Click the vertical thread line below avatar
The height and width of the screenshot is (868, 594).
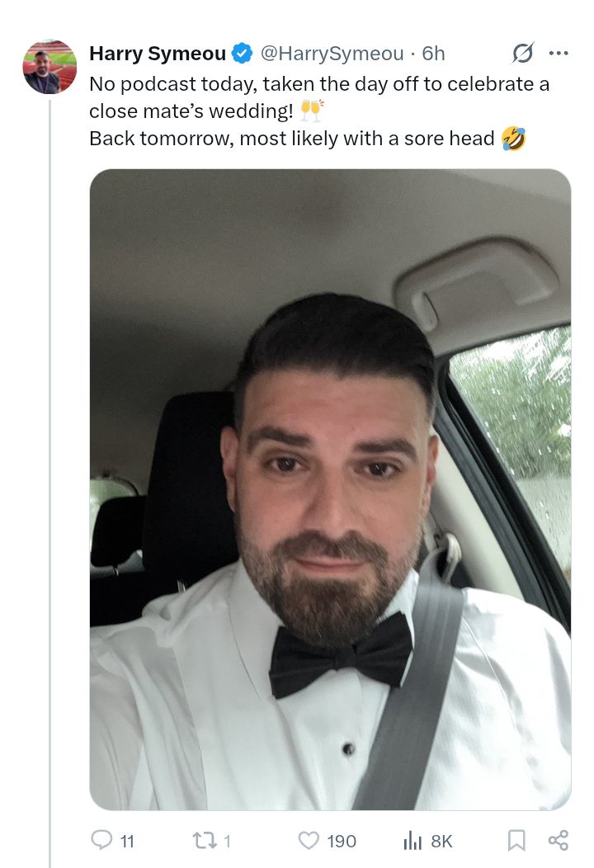tap(49, 484)
